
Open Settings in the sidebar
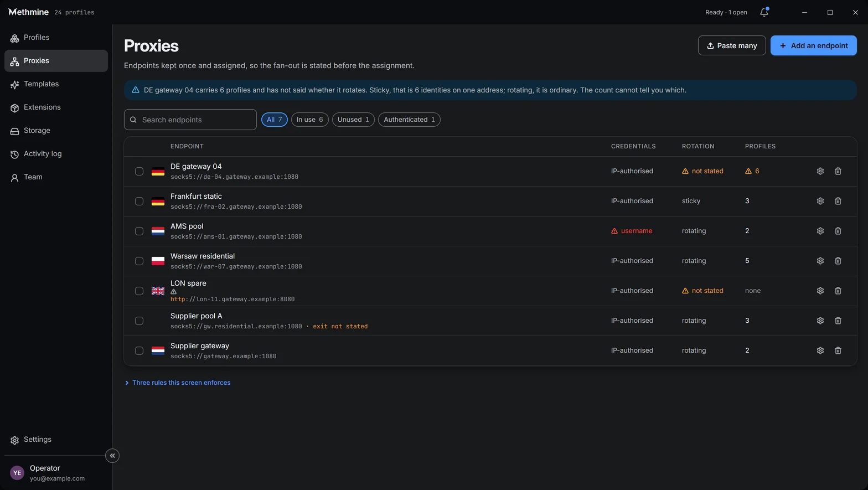click(56, 440)
